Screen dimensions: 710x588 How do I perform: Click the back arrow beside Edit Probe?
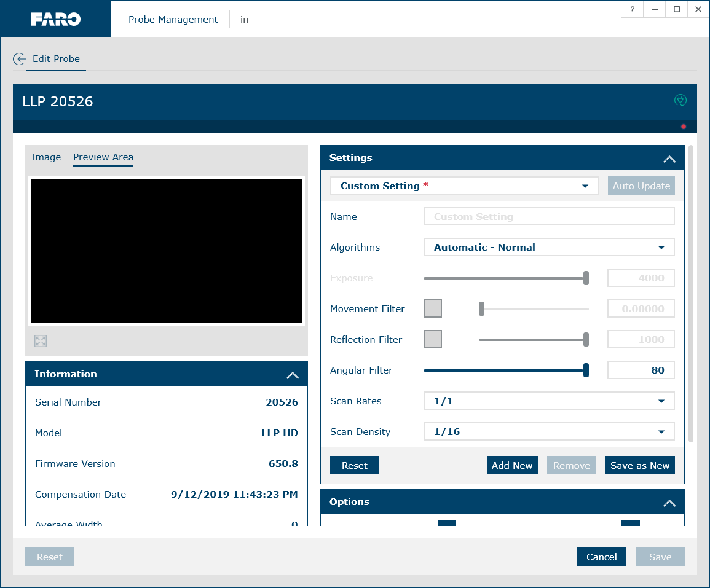tap(20, 59)
